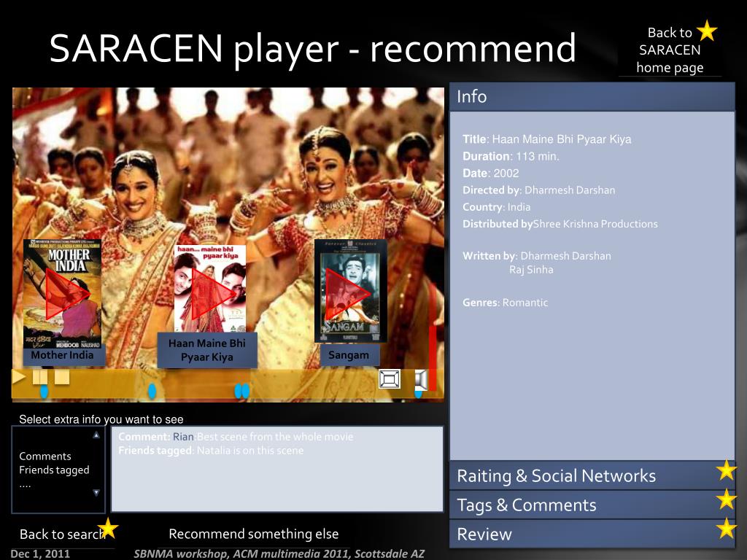Click 'Directed by: Dharmesh Darshan' line
Screen dimensions: 747x560
[x=539, y=190]
